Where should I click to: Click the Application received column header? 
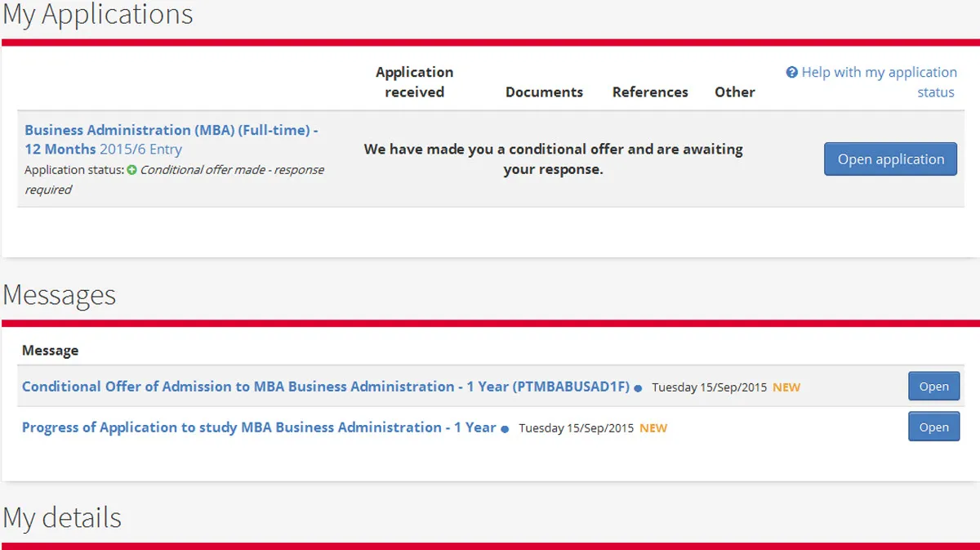coord(414,82)
